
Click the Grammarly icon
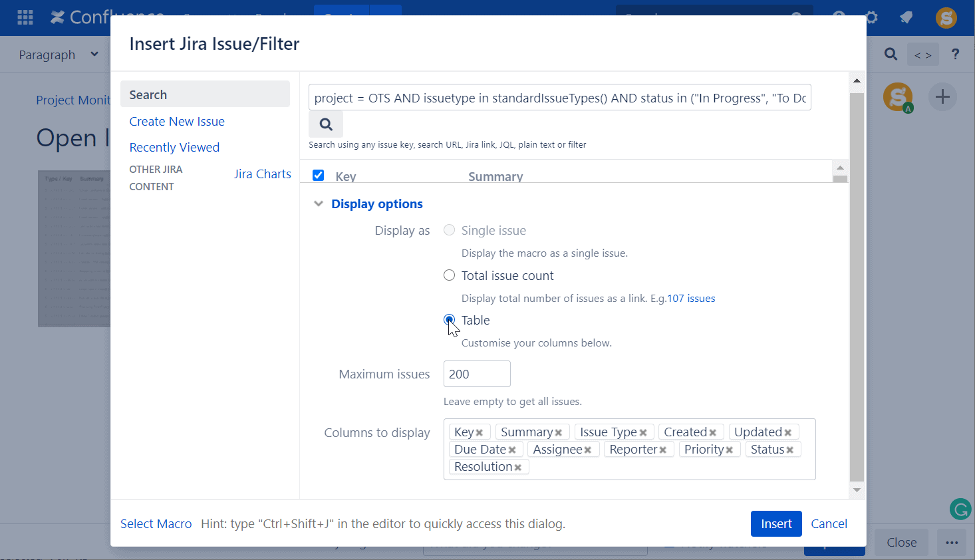[960, 509]
